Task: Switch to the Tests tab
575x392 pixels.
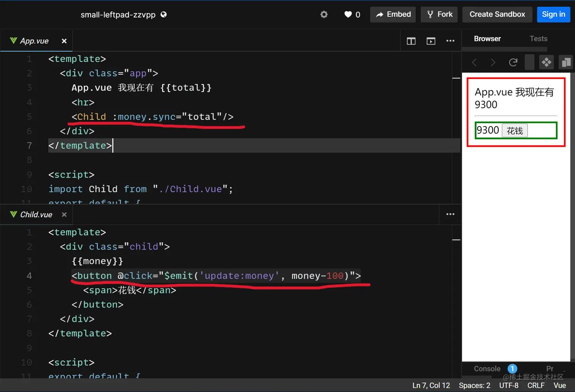Action: click(538, 38)
